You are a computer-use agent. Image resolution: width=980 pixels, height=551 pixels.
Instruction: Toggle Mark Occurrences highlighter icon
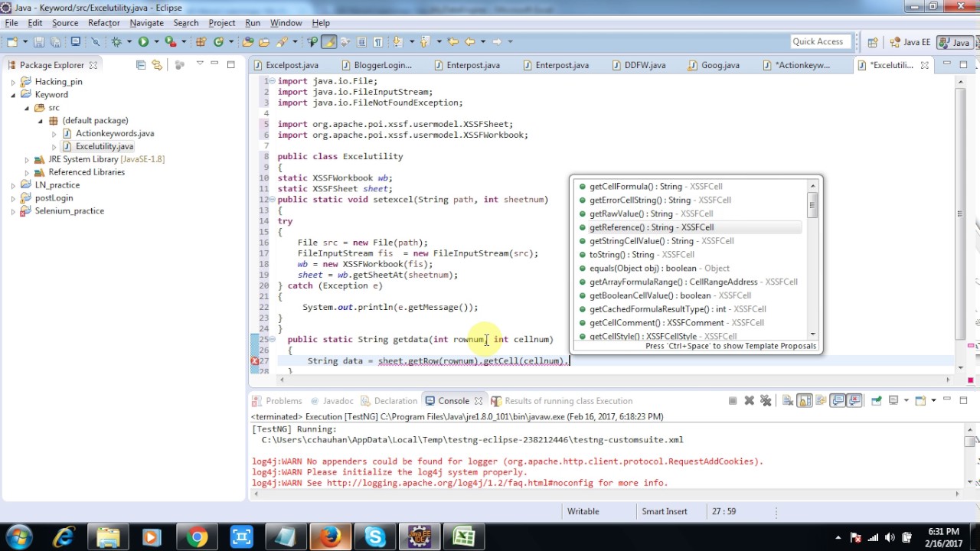pos(330,41)
